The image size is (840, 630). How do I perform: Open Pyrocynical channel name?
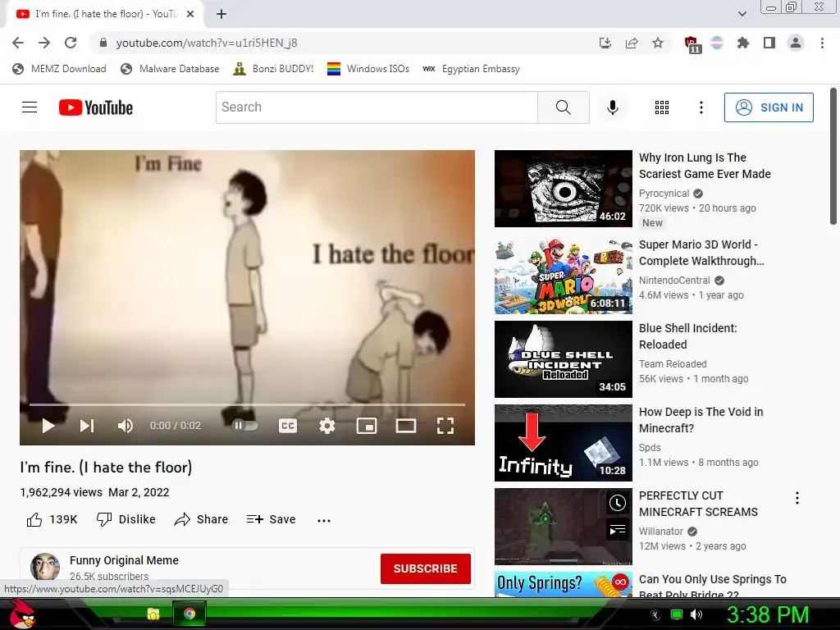coord(664,194)
